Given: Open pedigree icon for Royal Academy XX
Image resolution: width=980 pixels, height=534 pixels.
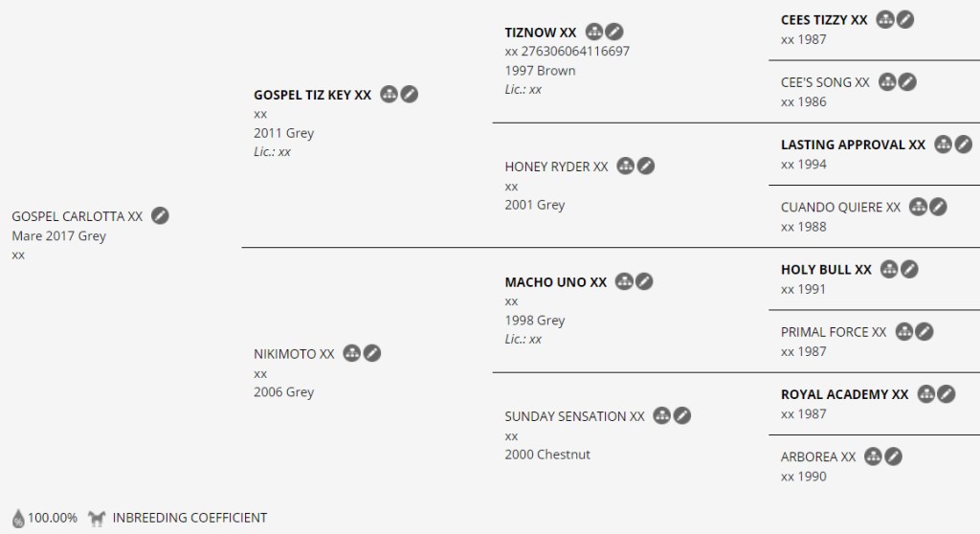Looking at the screenshot, I should (925, 394).
